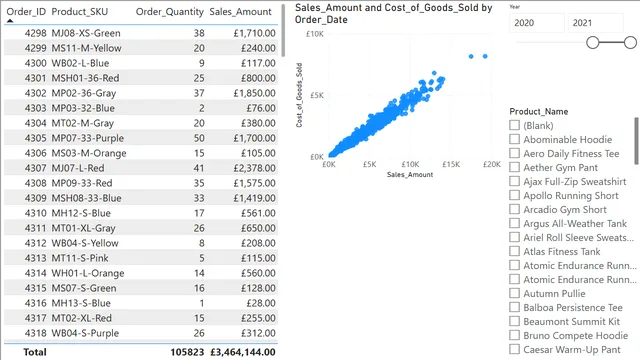Select Caesar Warm-Up Pant checkbox
Viewport: 640px width, 360px height.
click(514, 349)
